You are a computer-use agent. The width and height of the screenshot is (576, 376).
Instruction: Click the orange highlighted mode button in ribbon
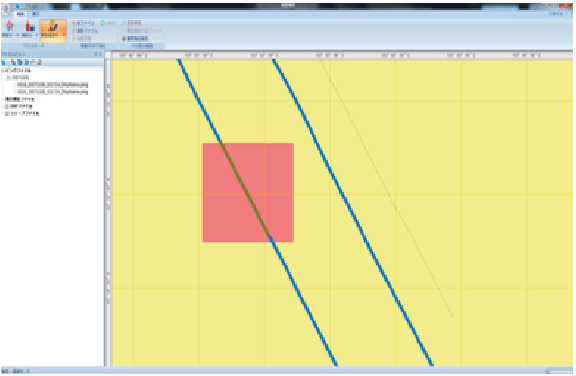(53, 30)
